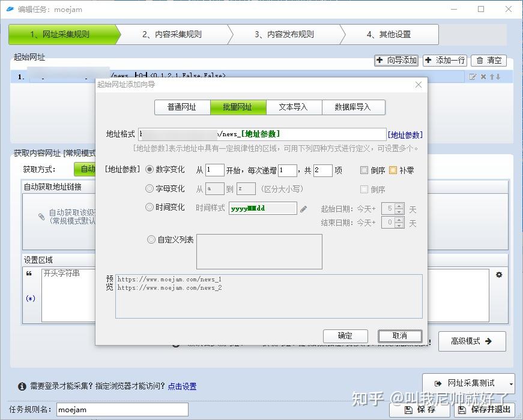Move the URL row down with the down-arrow icon
523x420 pixels.
(498, 77)
